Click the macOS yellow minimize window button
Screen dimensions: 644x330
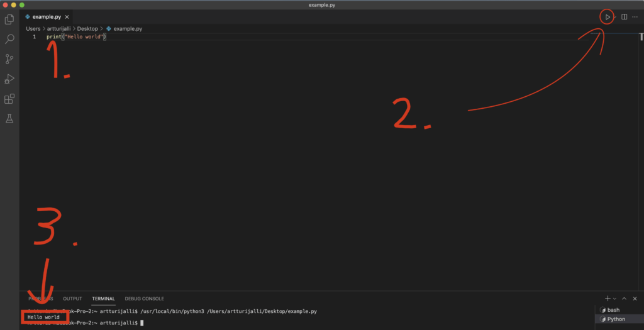pos(14,5)
